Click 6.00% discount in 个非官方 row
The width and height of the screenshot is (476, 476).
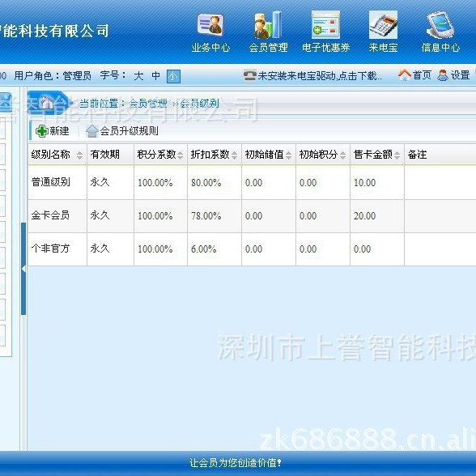pos(204,249)
